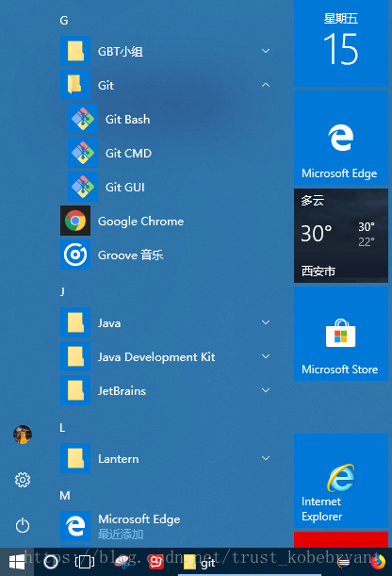The image size is (392, 576).
Task: Expand the Java Development Kit folder
Action: tap(266, 356)
